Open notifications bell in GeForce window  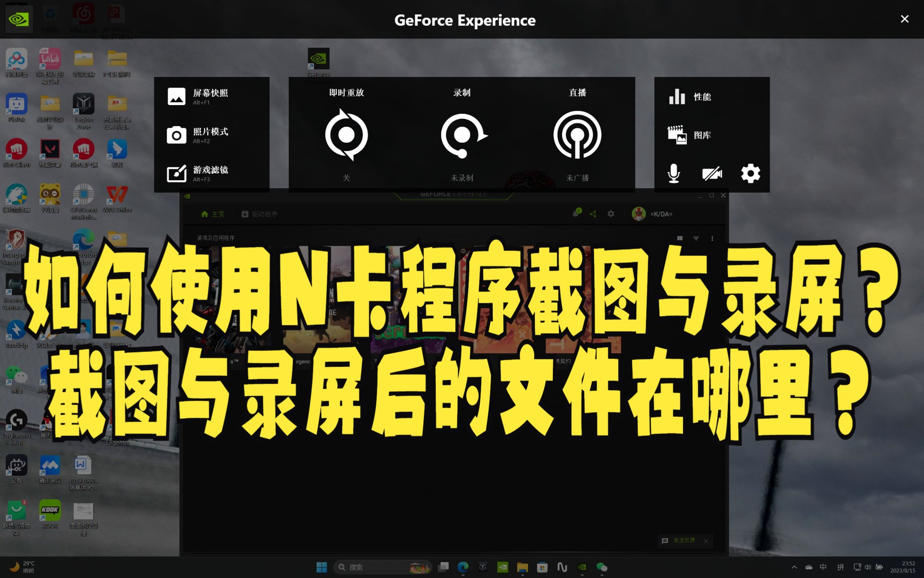pyautogui.click(x=576, y=213)
